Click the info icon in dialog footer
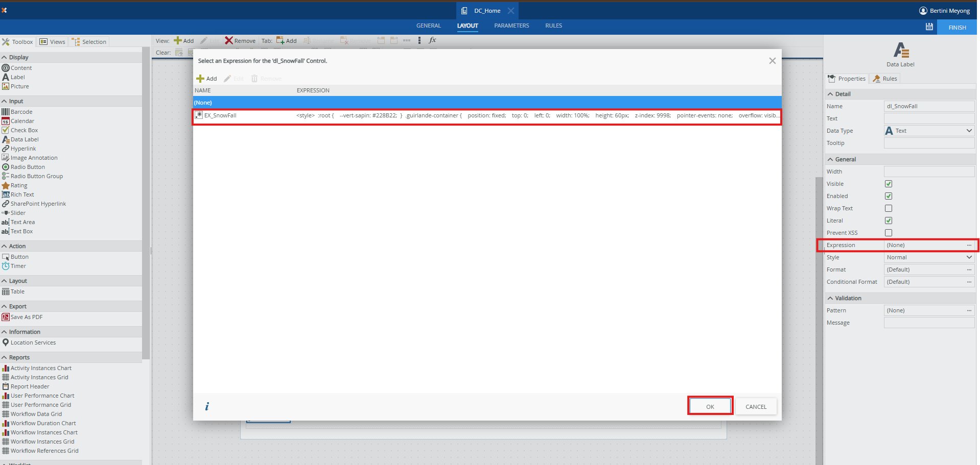This screenshot has height=465, width=980. tap(207, 406)
